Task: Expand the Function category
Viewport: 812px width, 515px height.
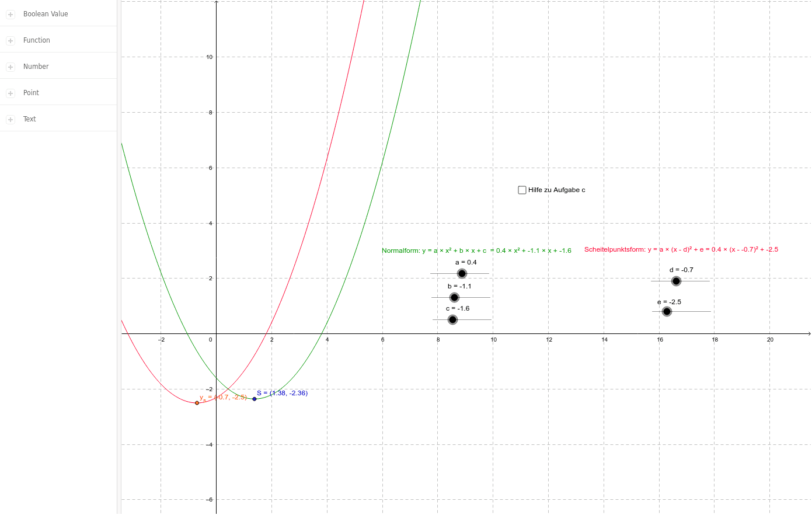Action: [11, 41]
